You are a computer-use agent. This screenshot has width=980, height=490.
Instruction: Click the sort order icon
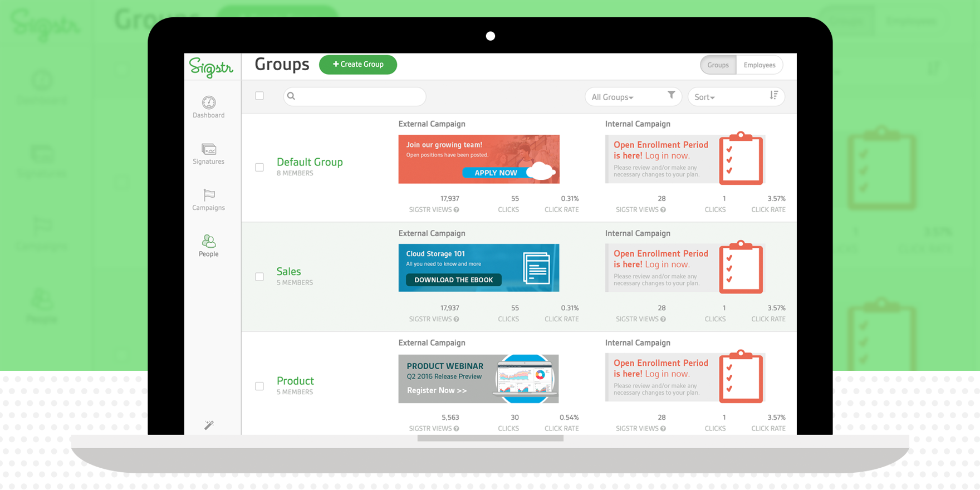click(774, 95)
